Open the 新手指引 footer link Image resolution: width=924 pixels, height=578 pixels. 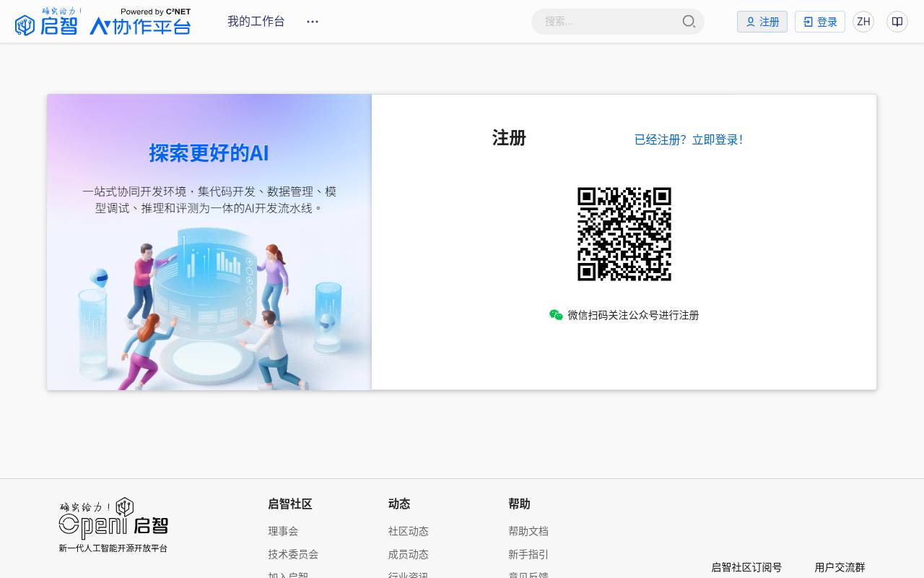coord(528,554)
